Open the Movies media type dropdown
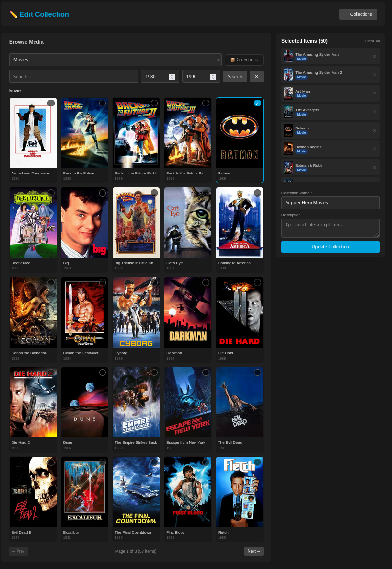The width and height of the screenshot is (392, 569). pos(115,59)
